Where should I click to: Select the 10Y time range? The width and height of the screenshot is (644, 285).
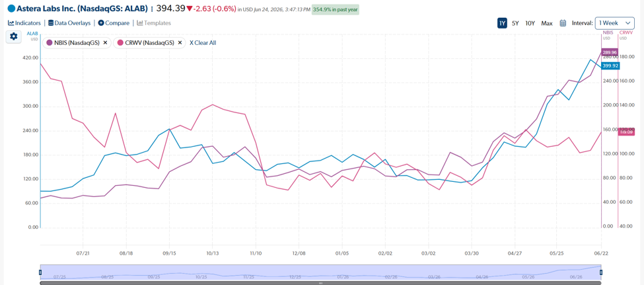[530, 23]
